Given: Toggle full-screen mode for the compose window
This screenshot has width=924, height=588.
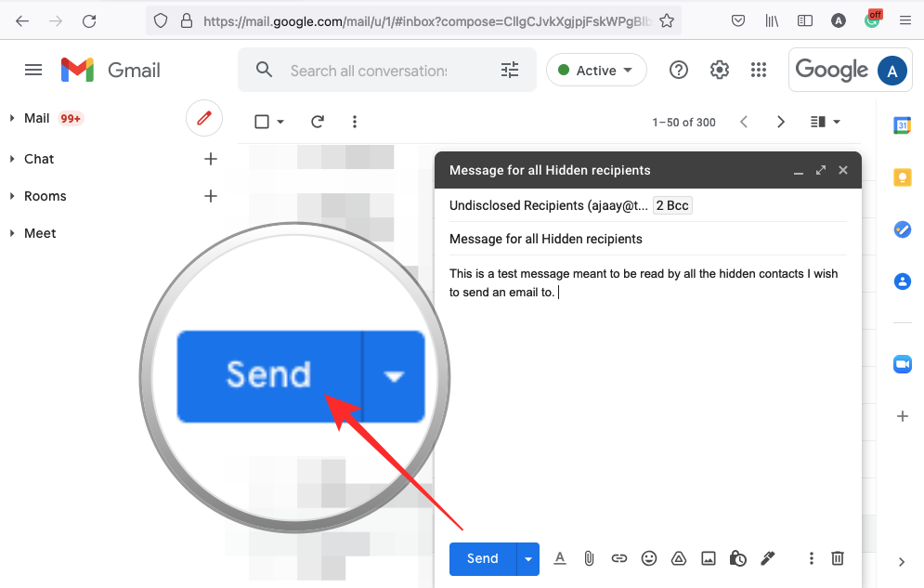Looking at the screenshot, I should [x=820, y=170].
